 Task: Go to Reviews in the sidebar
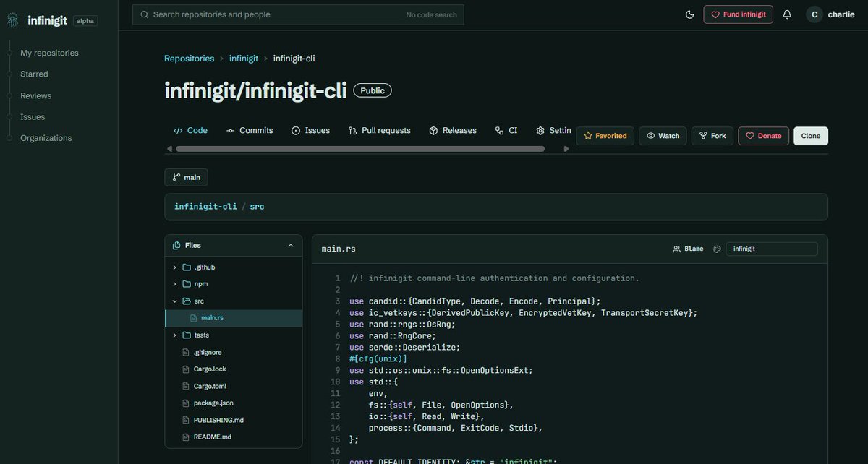point(35,95)
